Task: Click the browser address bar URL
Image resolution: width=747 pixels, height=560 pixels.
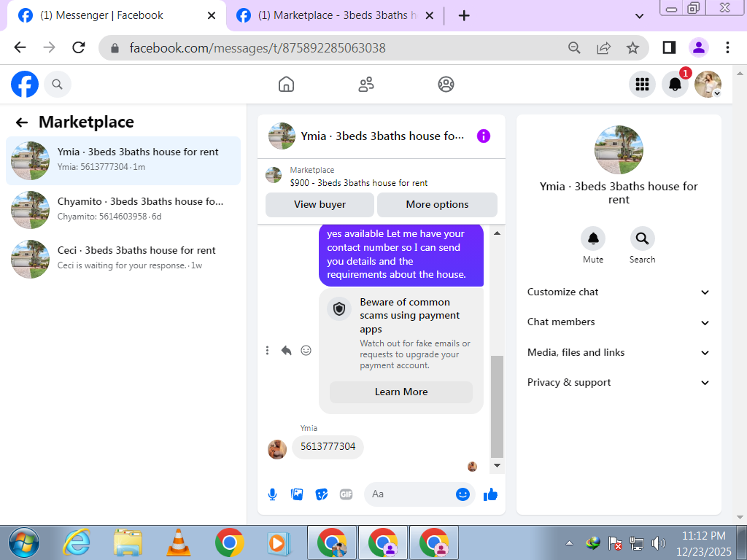Action: [258, 48]
